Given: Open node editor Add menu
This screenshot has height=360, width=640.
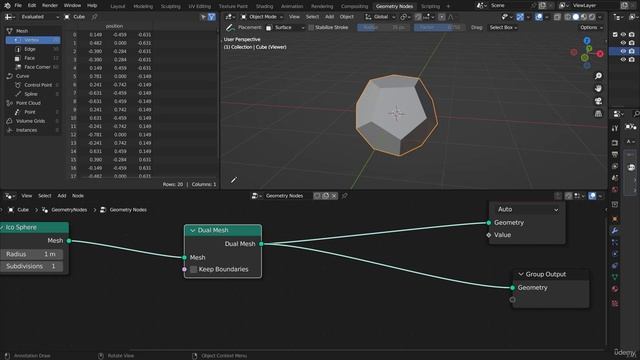Looking at the screenshot, I should click(62, 196).
